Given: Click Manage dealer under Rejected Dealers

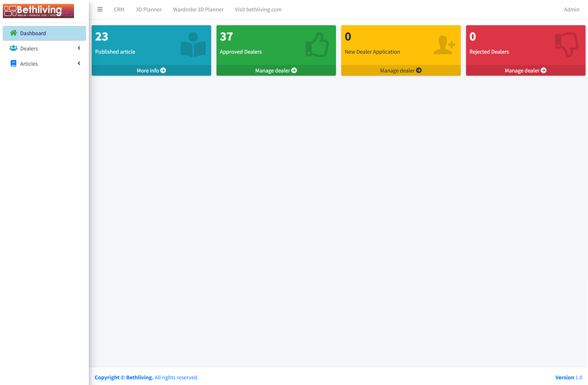Looking at the screenshot, I should tap(525, 71).
